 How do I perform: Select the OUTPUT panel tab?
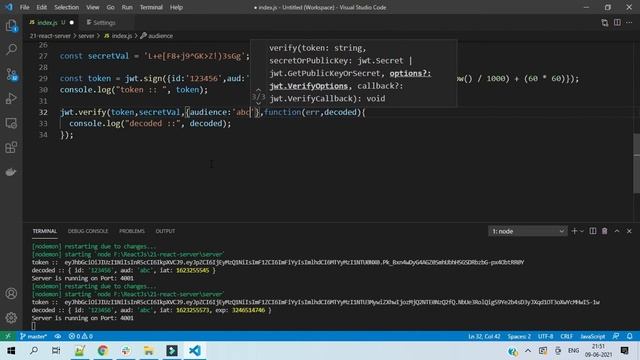165,231
